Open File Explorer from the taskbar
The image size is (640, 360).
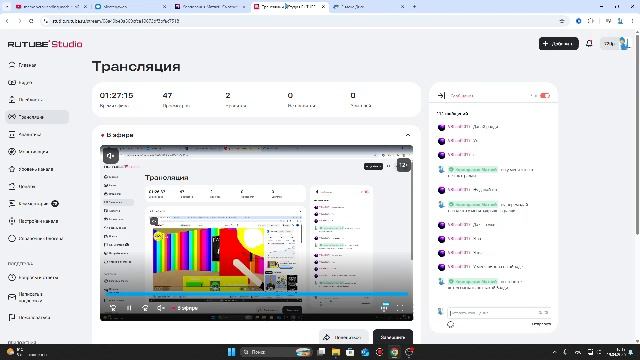tap(336, 352)
